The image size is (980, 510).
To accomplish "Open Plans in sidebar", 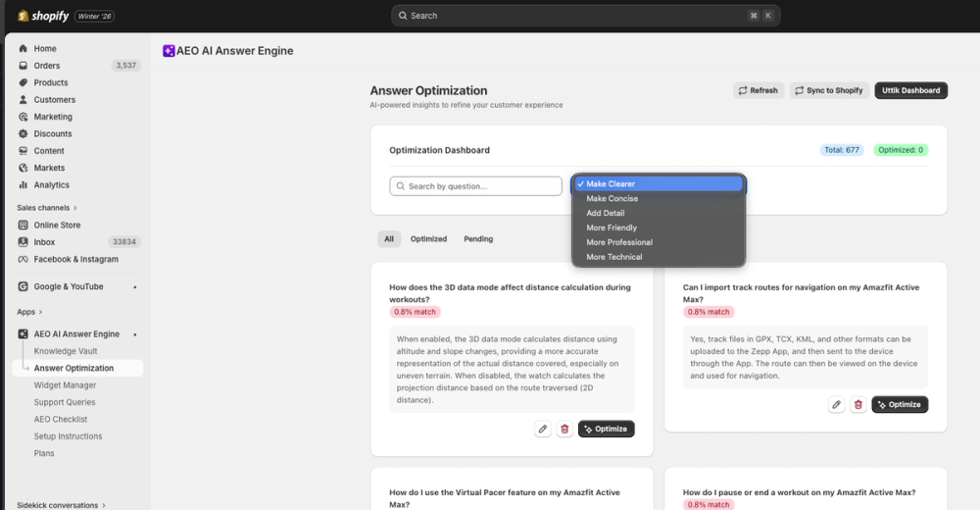I will click(x=44, y=453).
